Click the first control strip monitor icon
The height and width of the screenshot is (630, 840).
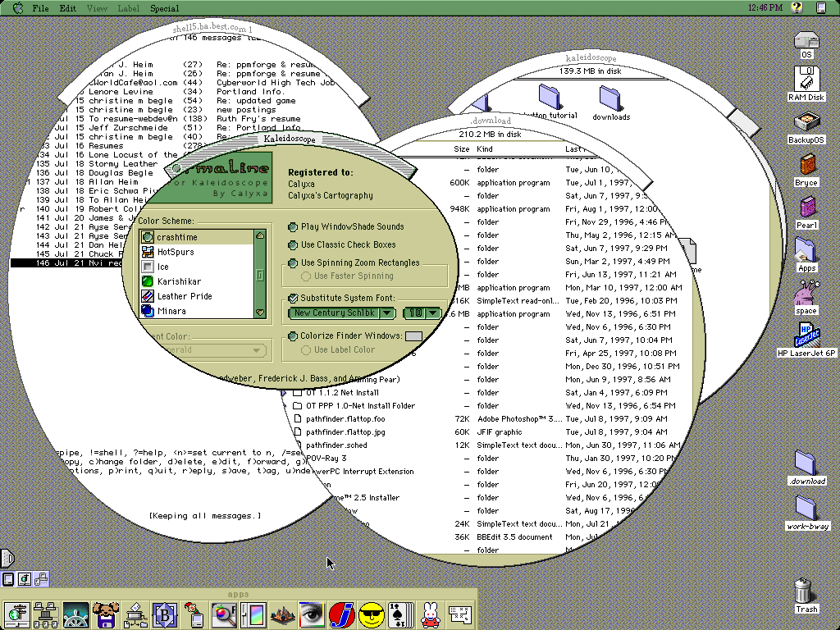click(x=8, y=579)
